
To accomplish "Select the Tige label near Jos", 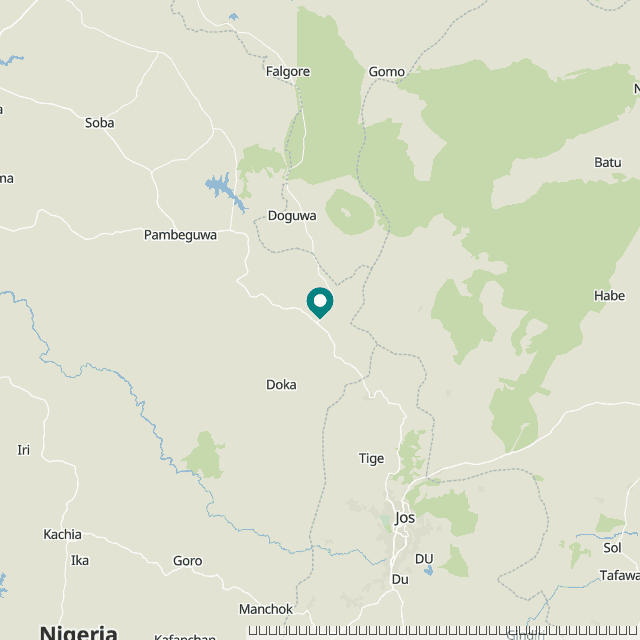I will [371, 459].
